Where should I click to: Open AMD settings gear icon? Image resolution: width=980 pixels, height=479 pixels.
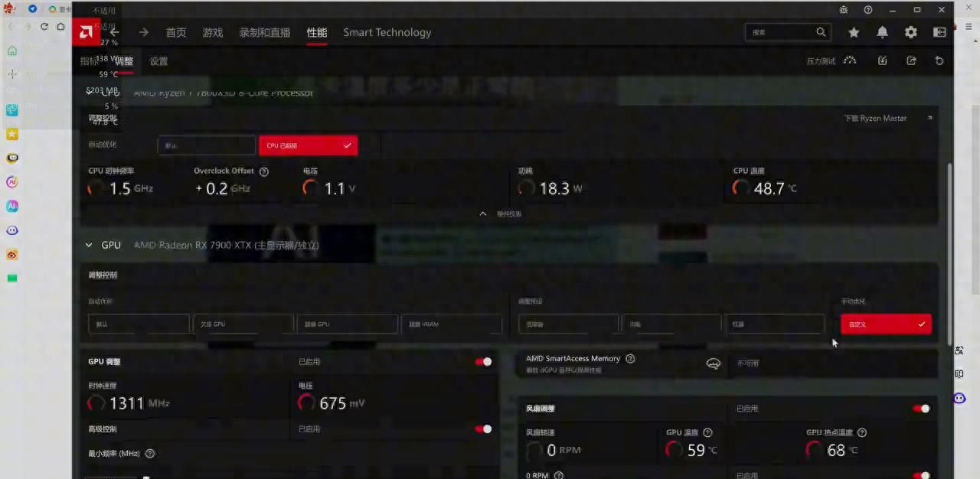(910, 32)
